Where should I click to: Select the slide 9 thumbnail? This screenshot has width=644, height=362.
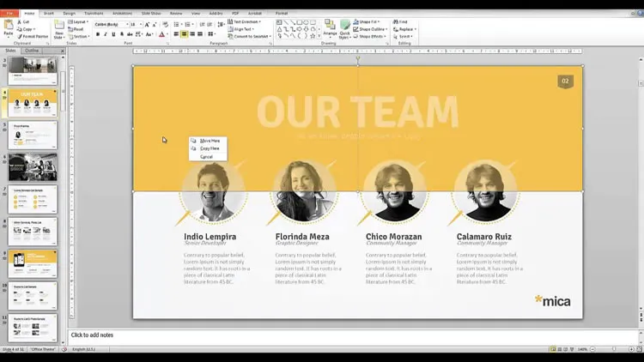coord(33,264)
